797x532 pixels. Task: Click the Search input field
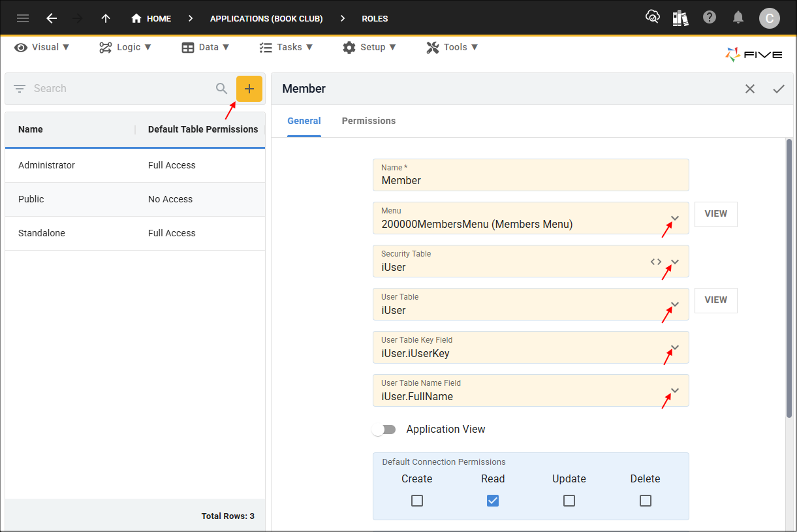click(121, 89)
